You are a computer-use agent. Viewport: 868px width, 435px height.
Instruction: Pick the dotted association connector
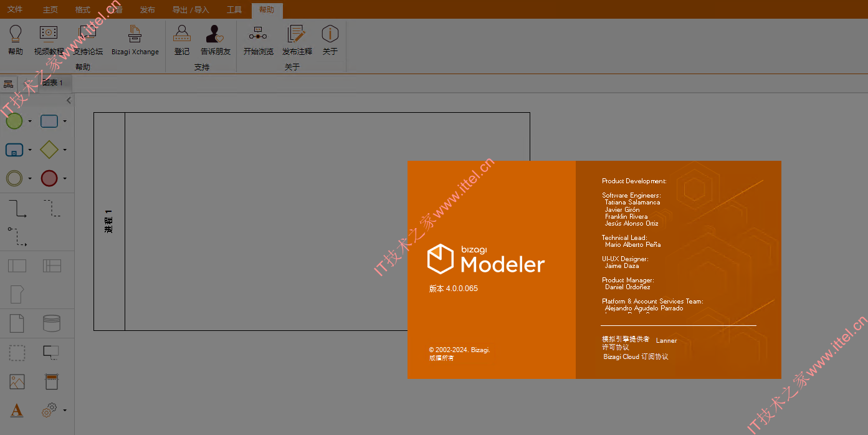click(52, 209)
